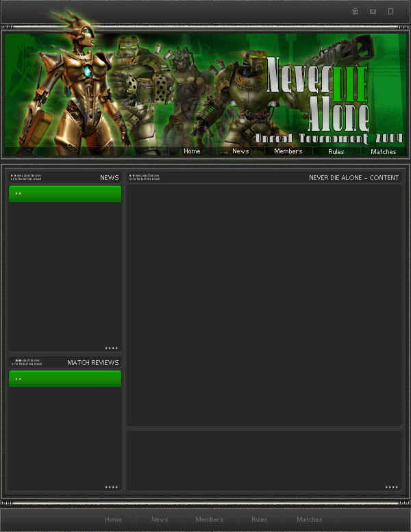Follow the Rules link in the footer
Screen dimensions: 411x532
point(260,520)
